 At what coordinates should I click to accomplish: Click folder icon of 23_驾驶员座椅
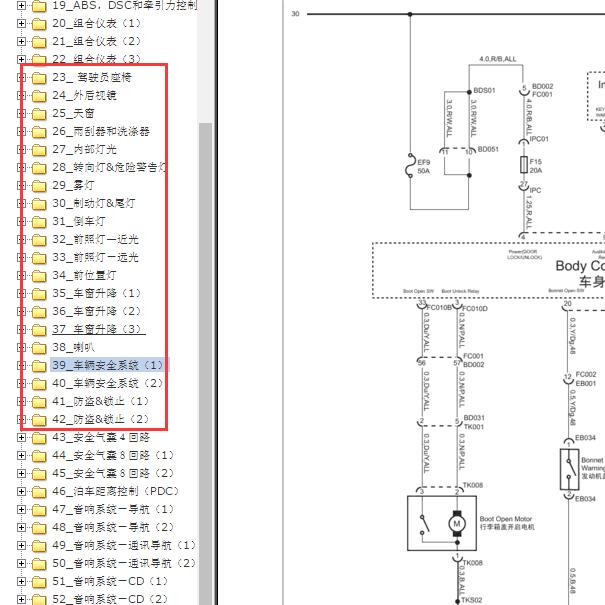(x=39, y=78)
